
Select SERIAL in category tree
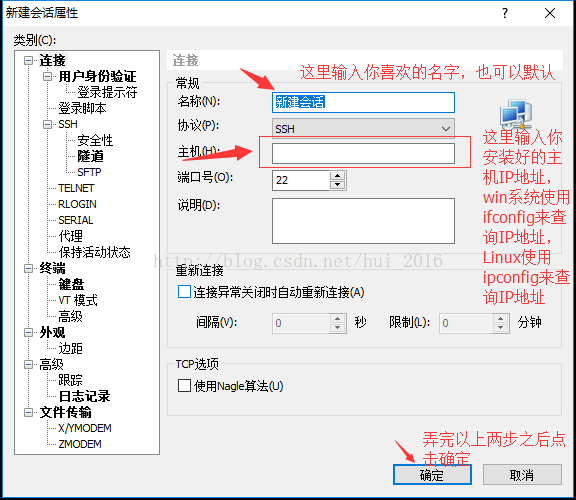[x=76, y=220]
